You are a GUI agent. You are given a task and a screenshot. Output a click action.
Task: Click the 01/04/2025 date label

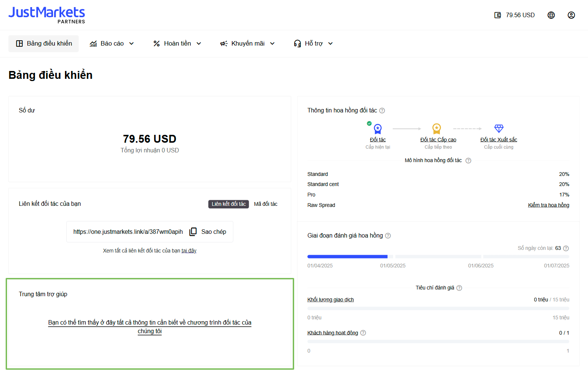(x=320, y=266)
